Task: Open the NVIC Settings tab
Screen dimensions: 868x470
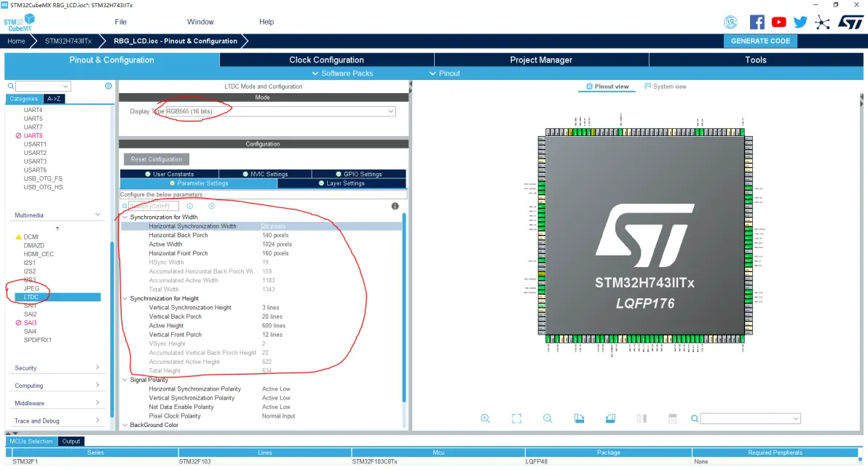Action: pos(264,174)
